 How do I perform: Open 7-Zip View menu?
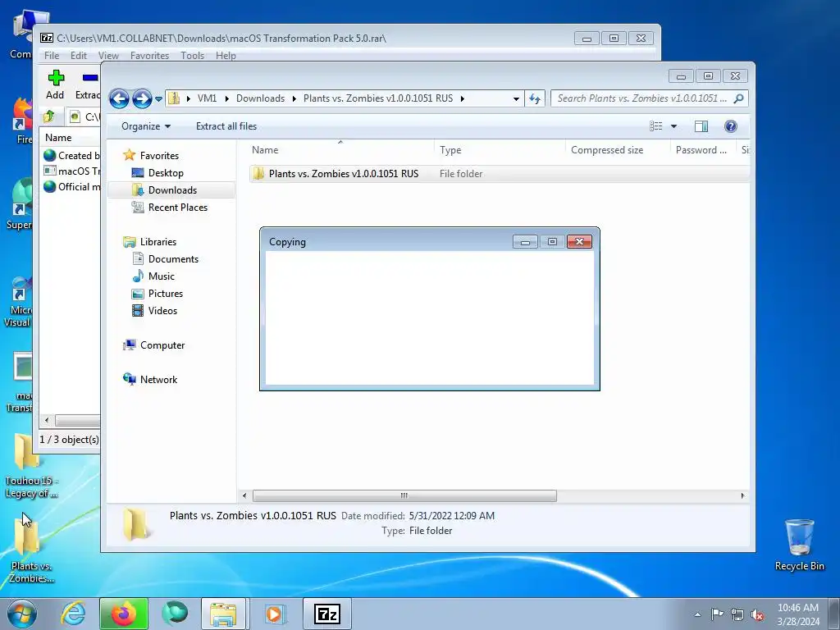(x=108, y=56)
